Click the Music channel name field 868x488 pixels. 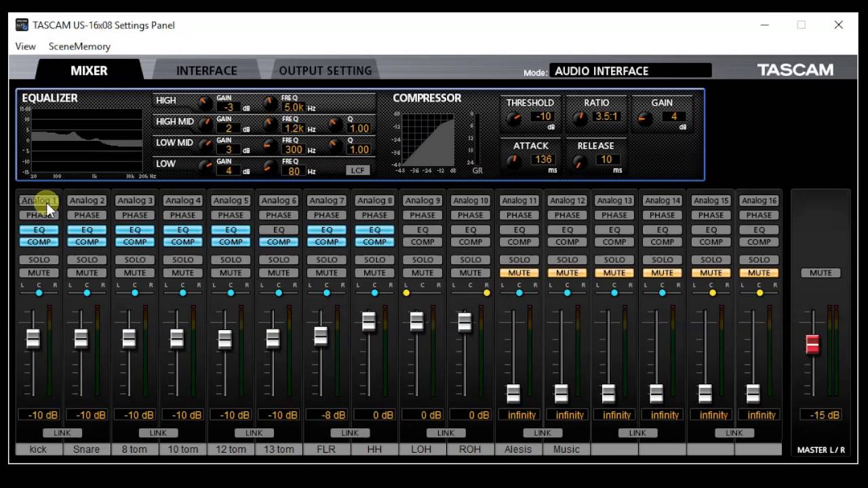[x=567, y=449]
